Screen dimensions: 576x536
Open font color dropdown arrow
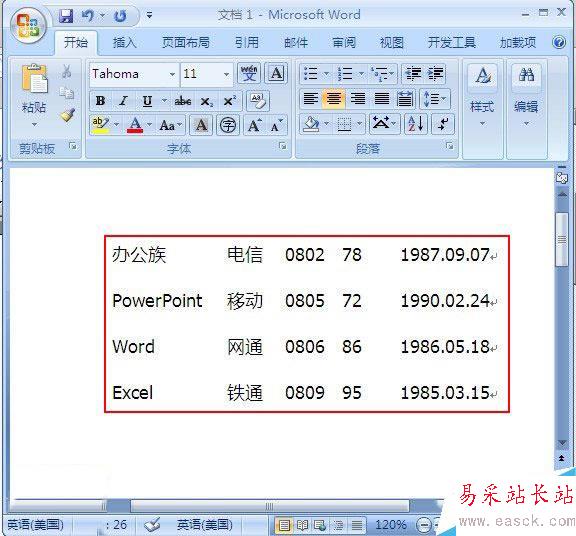pyautogui.click(x=150, y=125)
